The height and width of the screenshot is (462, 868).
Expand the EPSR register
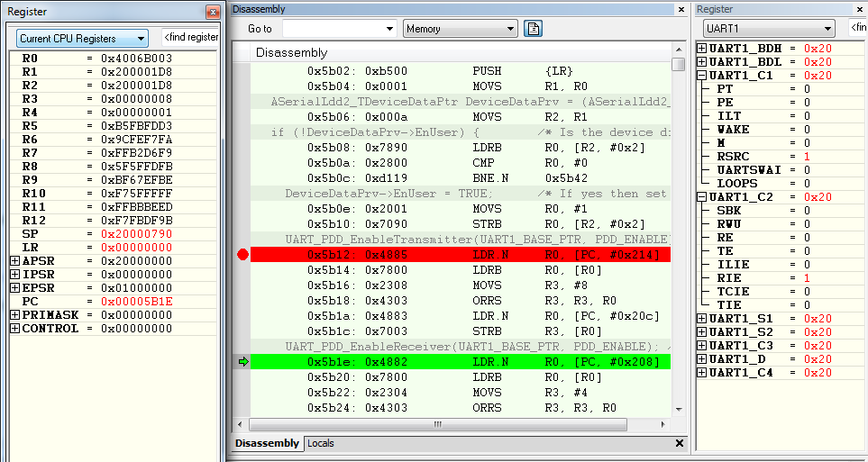(x=15, y=287)
